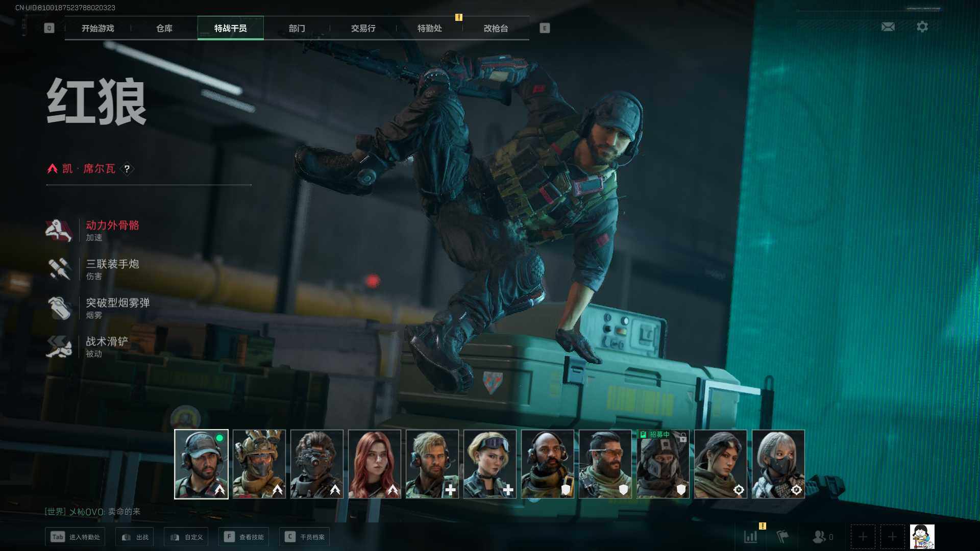Select the red-haired female operator portrait
Image resolution: width=980 pixels, height=551 pixels.
[375, 464]
